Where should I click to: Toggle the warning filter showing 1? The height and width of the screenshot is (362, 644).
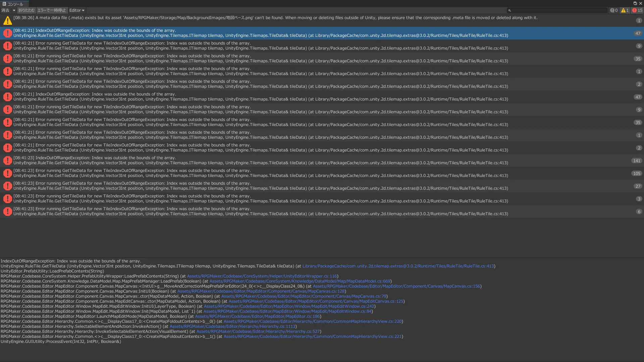point(625,10)
